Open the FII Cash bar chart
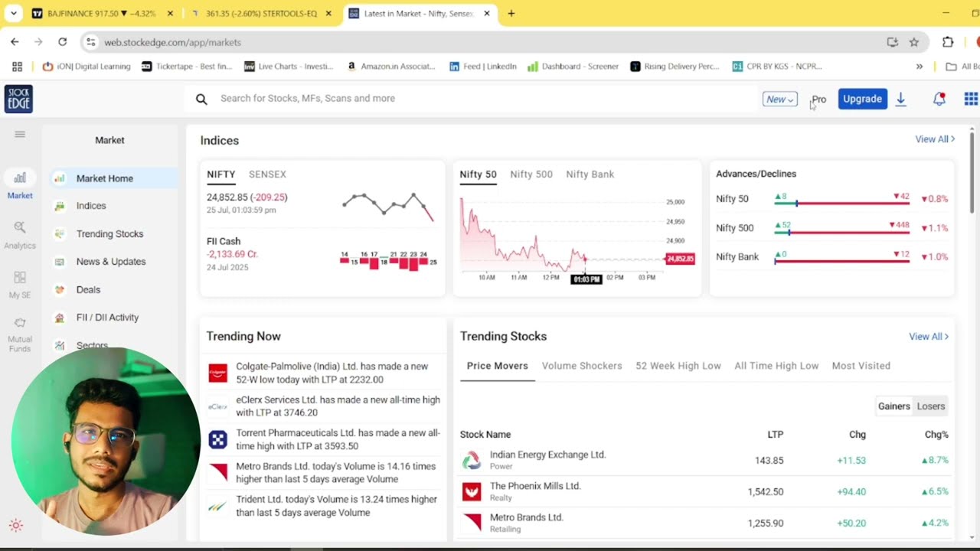Screen dimensions: 980x551 click(388, 261)
